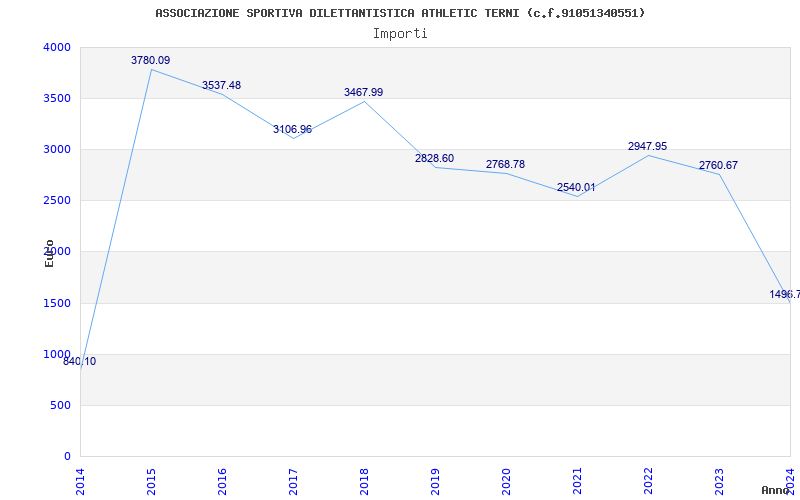Click the 1500 y-axis tick label
This screenshot has width=800, height=500.
click(57, 304)
